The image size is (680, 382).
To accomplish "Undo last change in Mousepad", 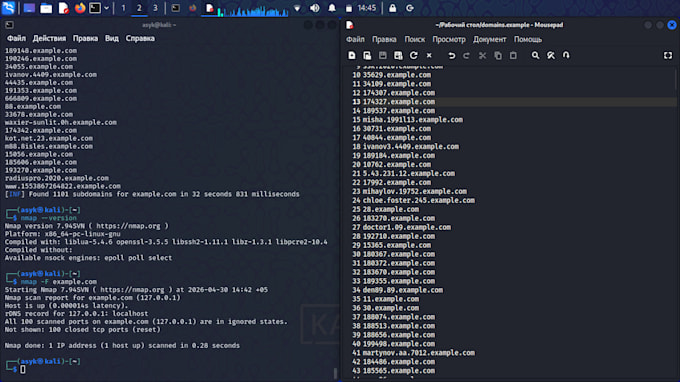I will click(x=451, y=56).
